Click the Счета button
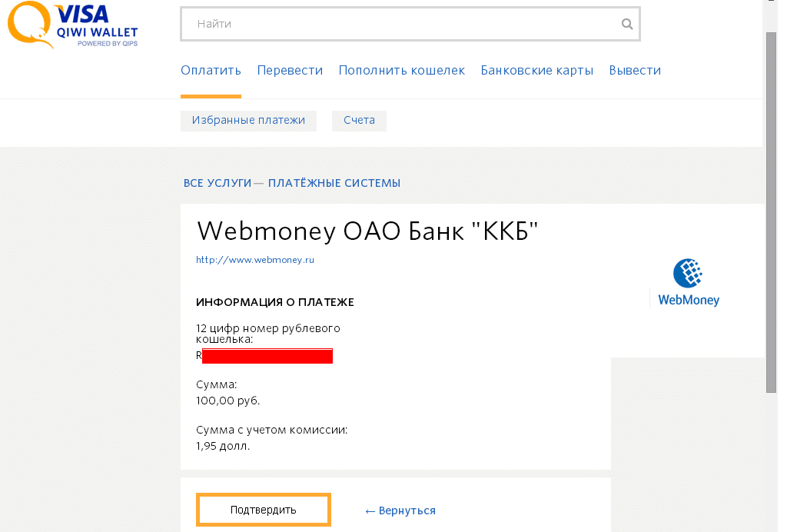 (x=359, y=121)
